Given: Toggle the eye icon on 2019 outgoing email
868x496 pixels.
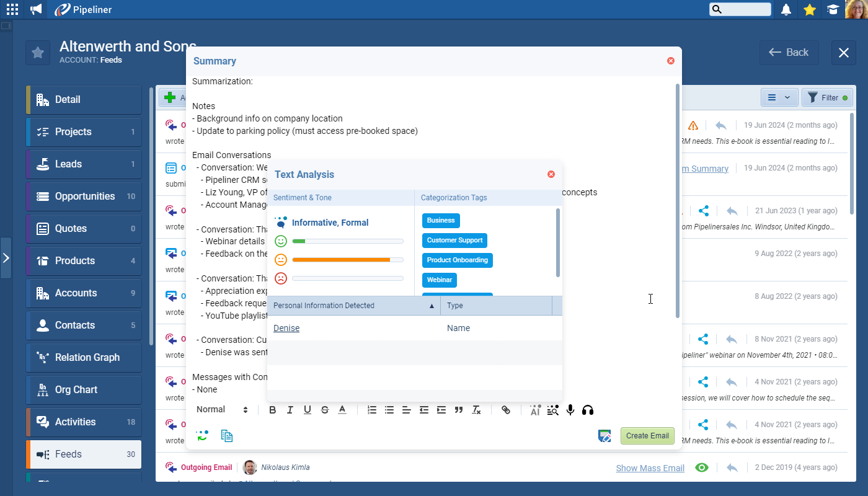Looking at the screenshot, I should 702,467.
